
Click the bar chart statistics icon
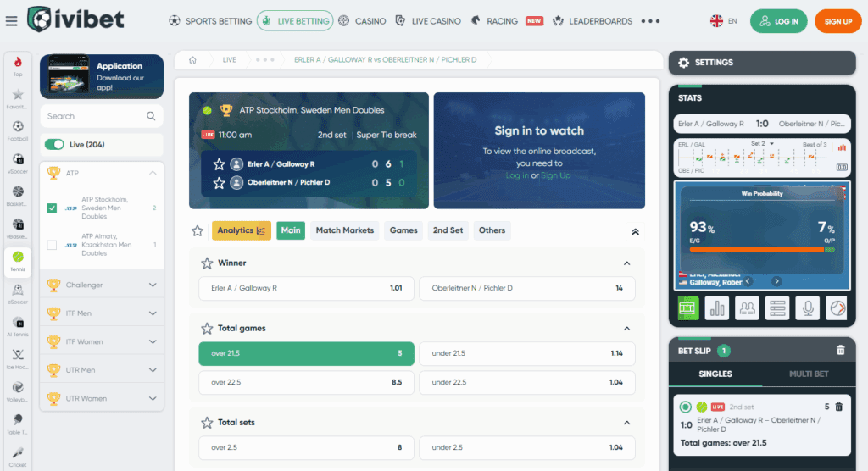point(718,308)
